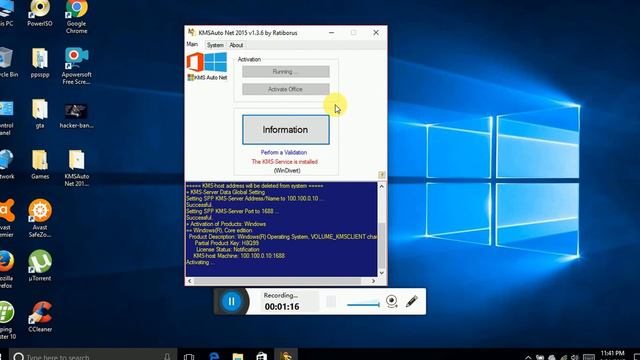Click the KMS-Service is installed status text
This screenshot has height=360, width=640.
[x=284, y=162]
